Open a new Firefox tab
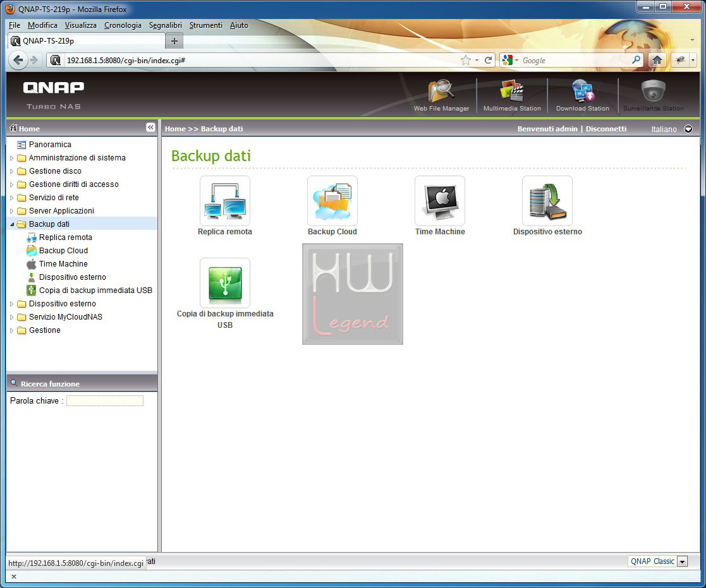706x588 pixels. tap(174, 41)
